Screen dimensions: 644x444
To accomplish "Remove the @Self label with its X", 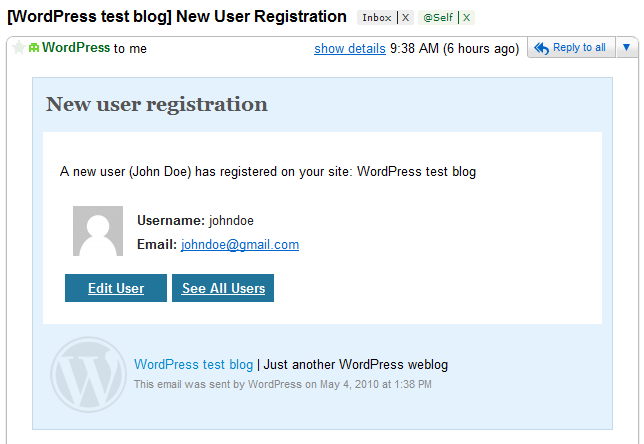I will (467, 18).
